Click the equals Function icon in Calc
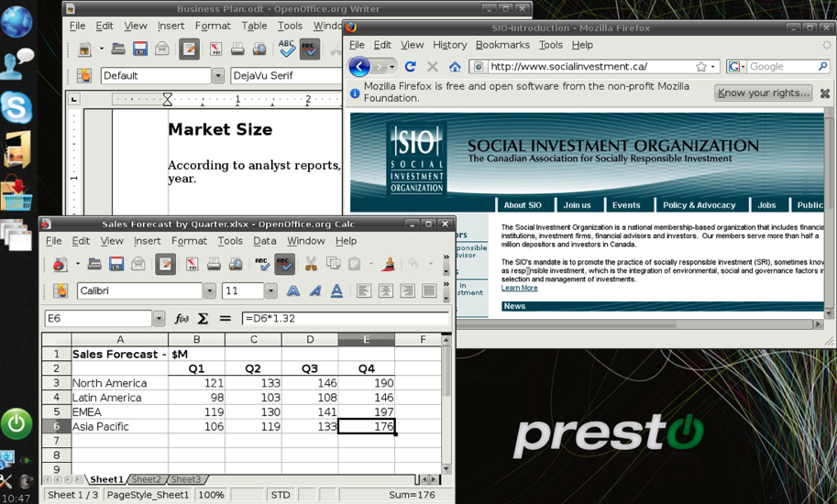The width and height of the screenshot is (837, 504). pyautogui.click(x=226, y=318)
